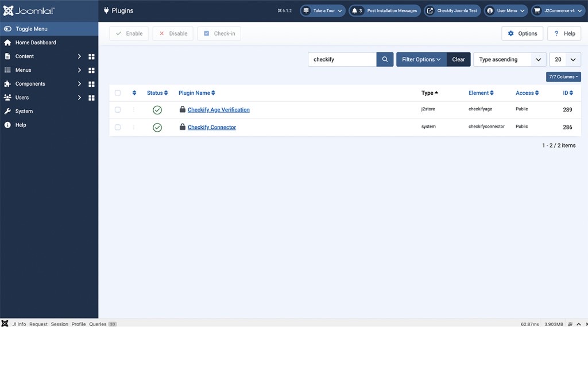
Task: Click the plug icon next to Plugins title
Action: (106, 10)
